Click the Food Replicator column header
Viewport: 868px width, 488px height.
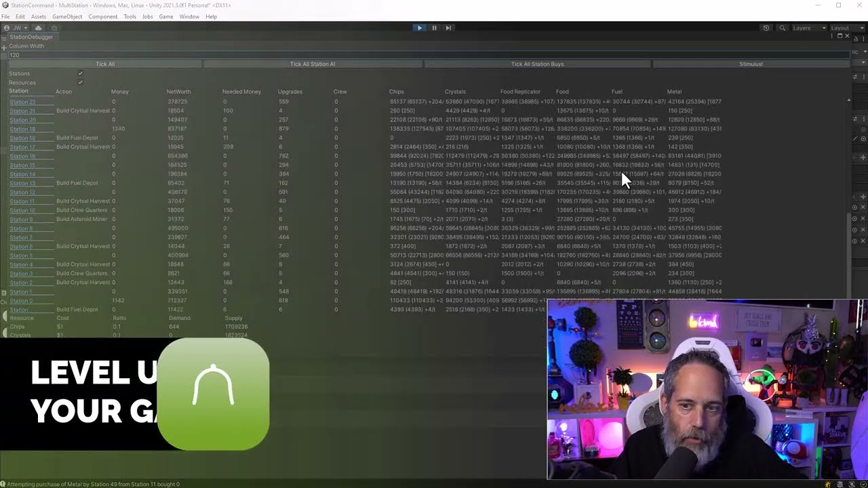click(x=520, y=91)
